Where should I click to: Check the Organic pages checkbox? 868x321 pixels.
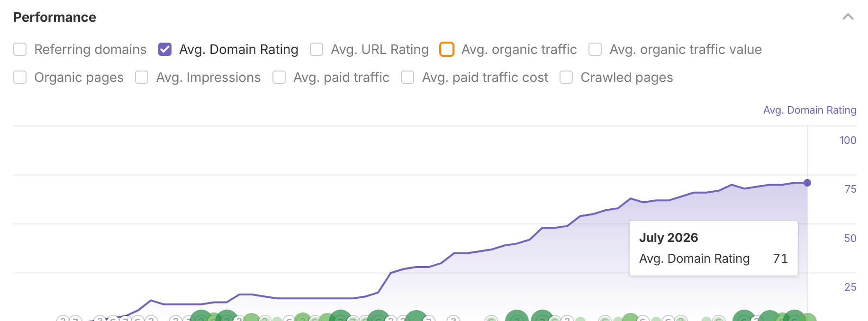(x=20, y=77)
